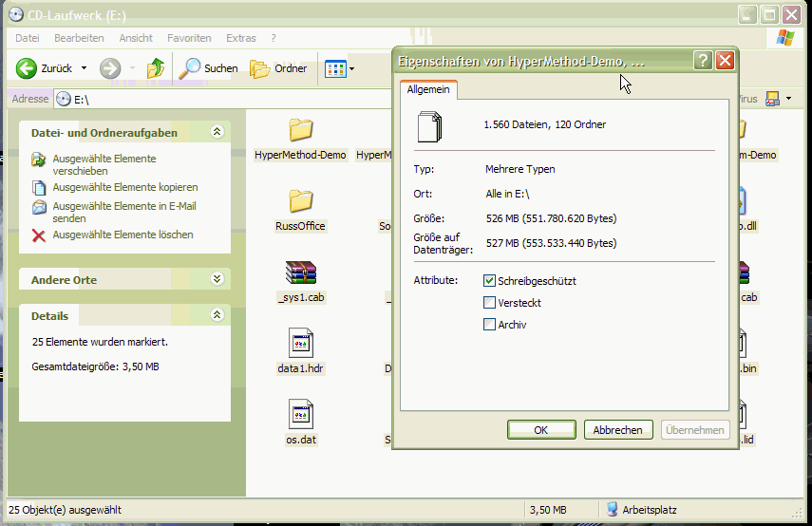This screenshot has height=526, width=812.
Task: Select the data1.hdr file icon
Action: (x=301, y=343)
